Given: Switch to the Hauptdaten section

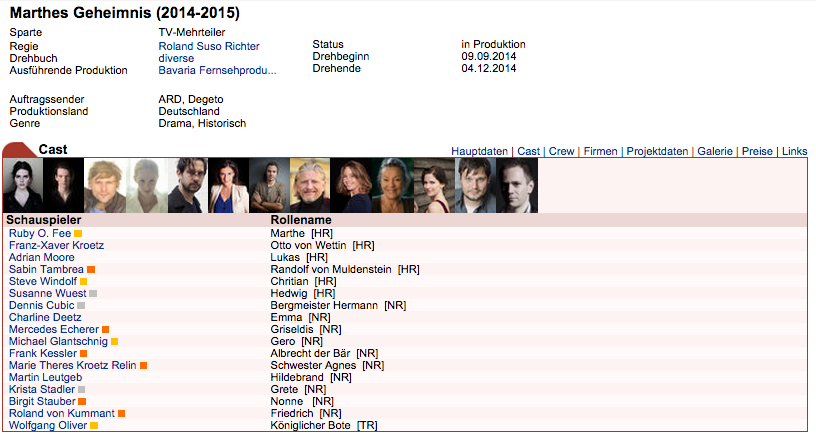Looking at the screenshot, I should [479, 151].
